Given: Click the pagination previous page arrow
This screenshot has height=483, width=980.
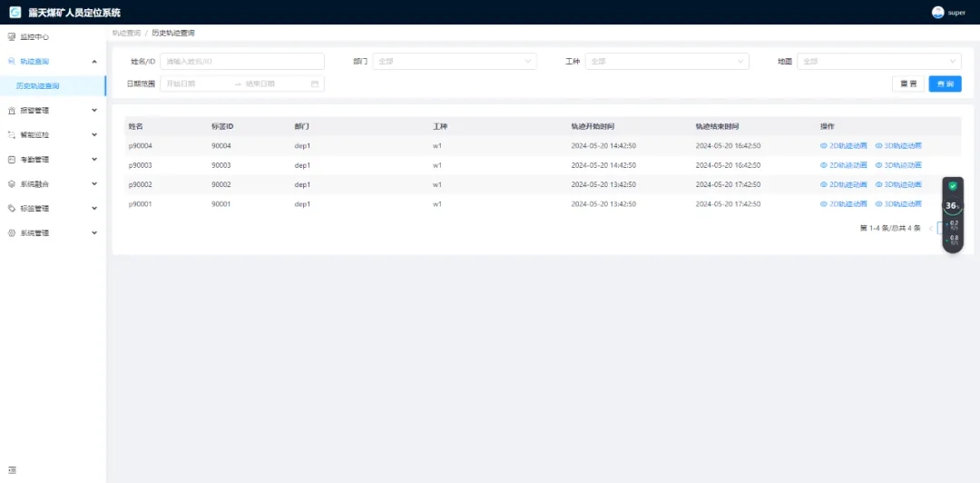Looking at the screenshot, I should [x=930, y=229].
